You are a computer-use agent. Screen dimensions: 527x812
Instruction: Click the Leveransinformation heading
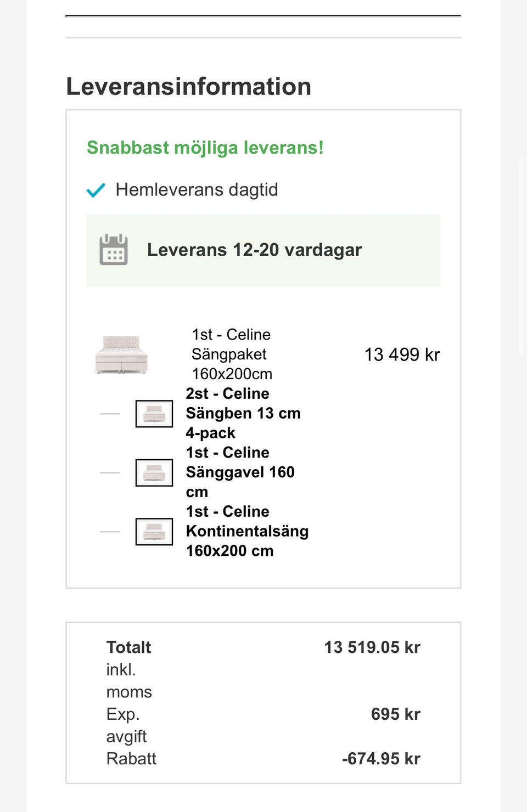pyautogui.click(x=189, y=87)
